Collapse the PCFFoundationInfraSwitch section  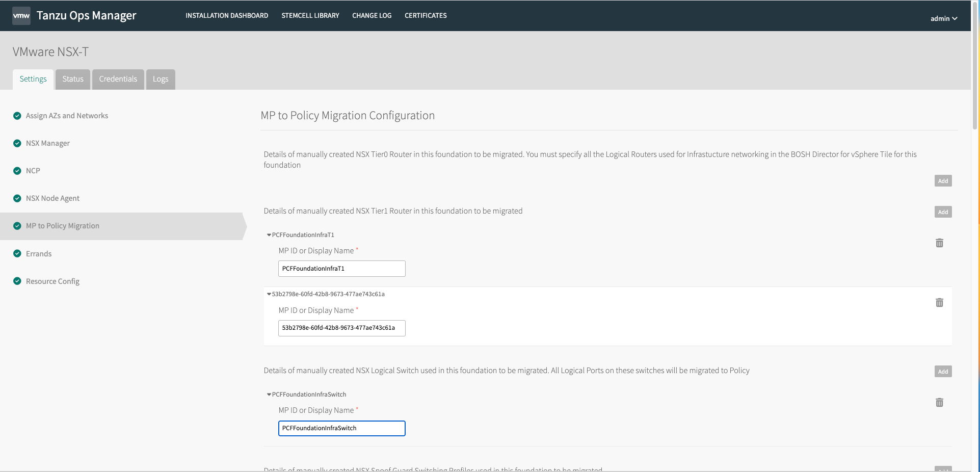coord(269,395)
